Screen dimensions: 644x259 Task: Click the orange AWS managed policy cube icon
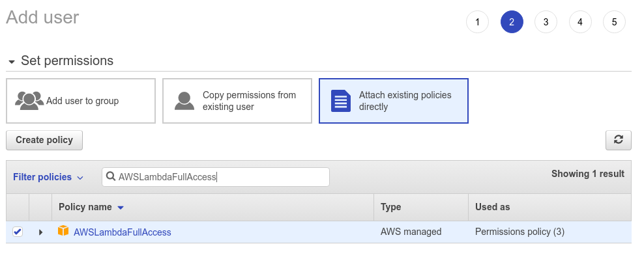(63, 231)
